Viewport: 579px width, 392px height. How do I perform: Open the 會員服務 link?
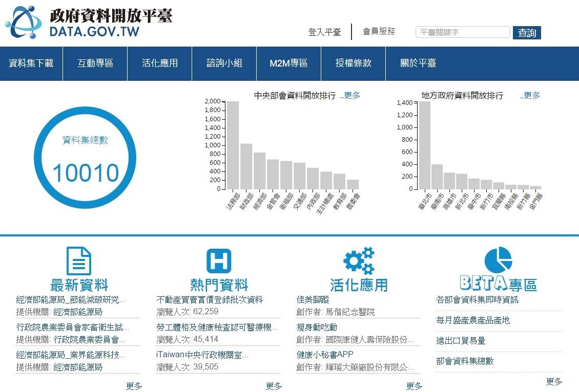379,32
